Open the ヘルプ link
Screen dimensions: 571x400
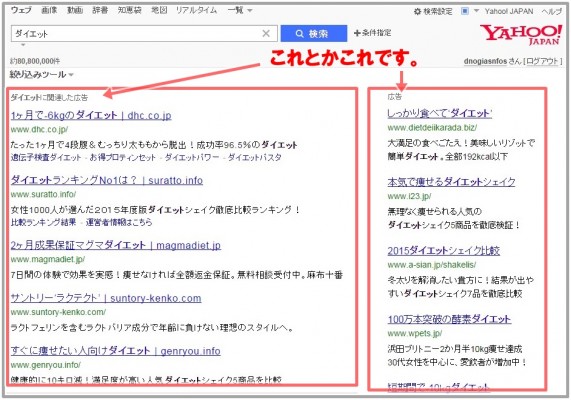(552, 11)
